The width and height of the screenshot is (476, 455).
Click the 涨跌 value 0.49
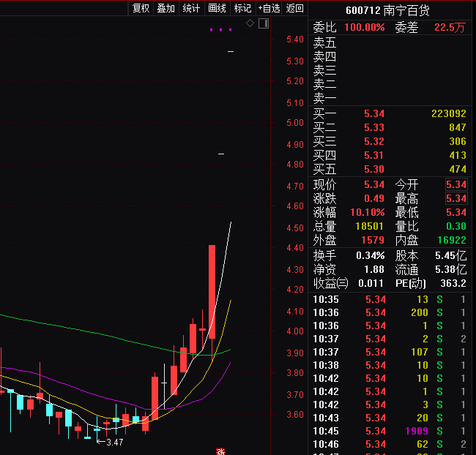374,198
